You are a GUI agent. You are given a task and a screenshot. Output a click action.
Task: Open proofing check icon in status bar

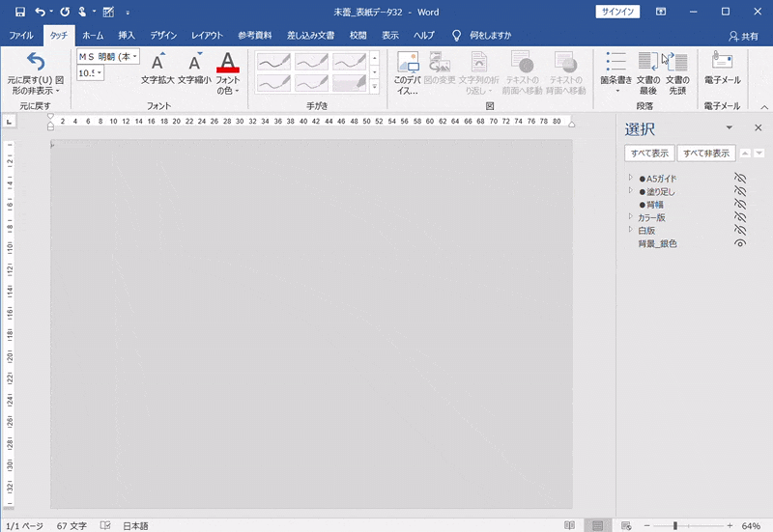click(x=105, y=525)
